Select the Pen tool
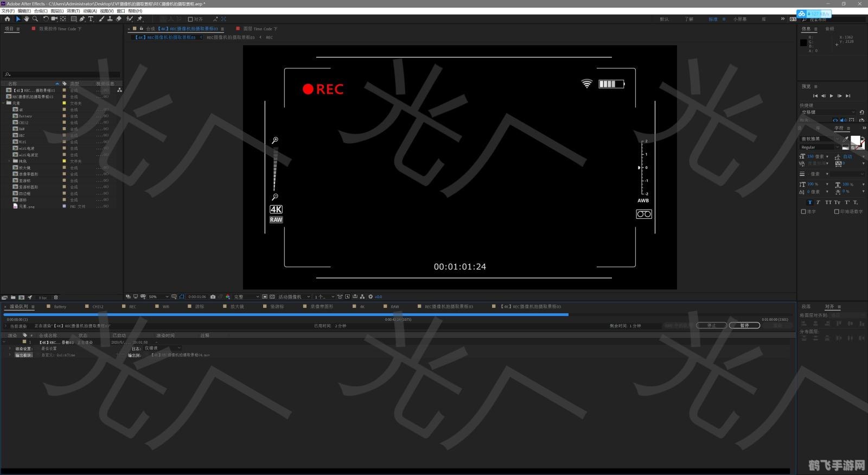 point(82,19)
